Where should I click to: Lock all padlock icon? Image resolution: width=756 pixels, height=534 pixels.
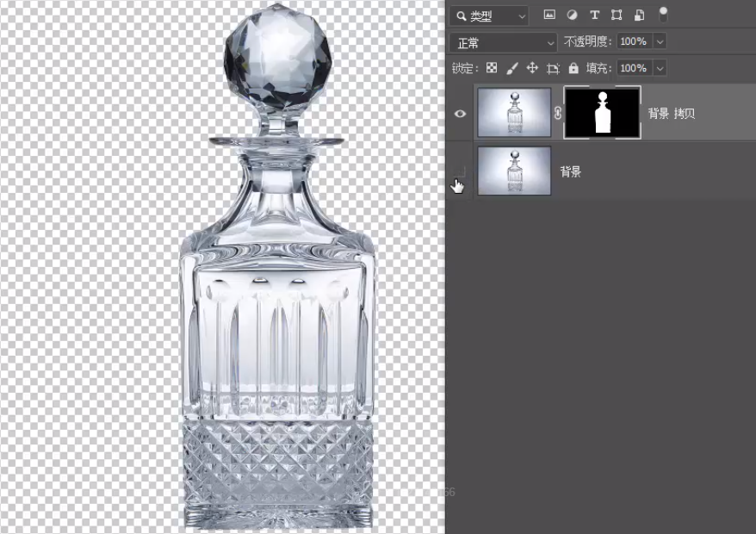tap(573, 68)
